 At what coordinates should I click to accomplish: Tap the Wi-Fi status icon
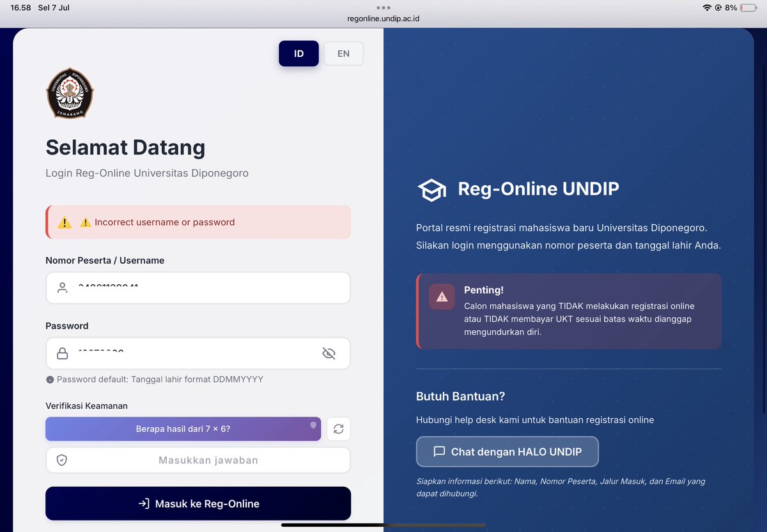706,8
